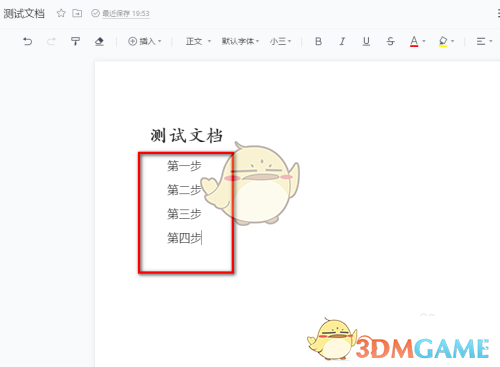This screenshot has width=500, height=367.
Task: Apply the yellow highlight color
Action: click(443, 41)
